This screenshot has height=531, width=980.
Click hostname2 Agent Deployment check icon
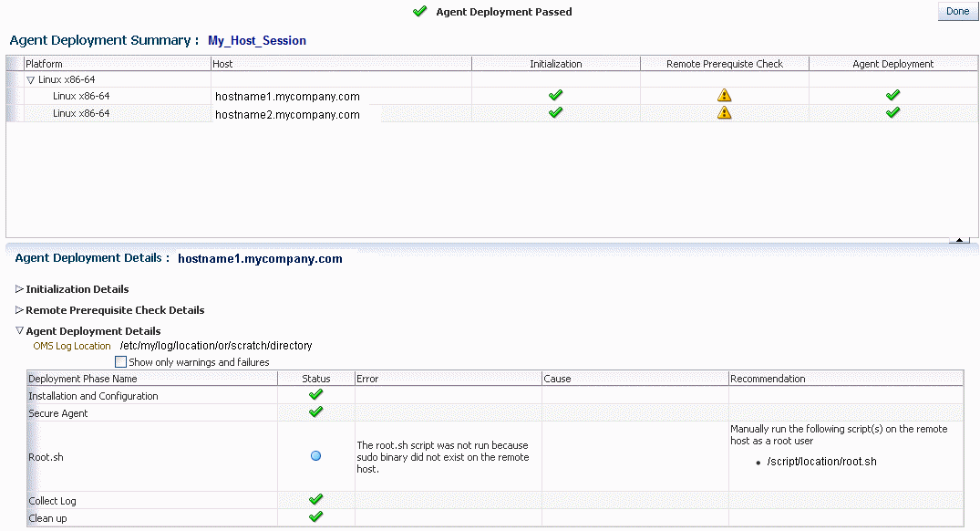(x=892, y=112)
